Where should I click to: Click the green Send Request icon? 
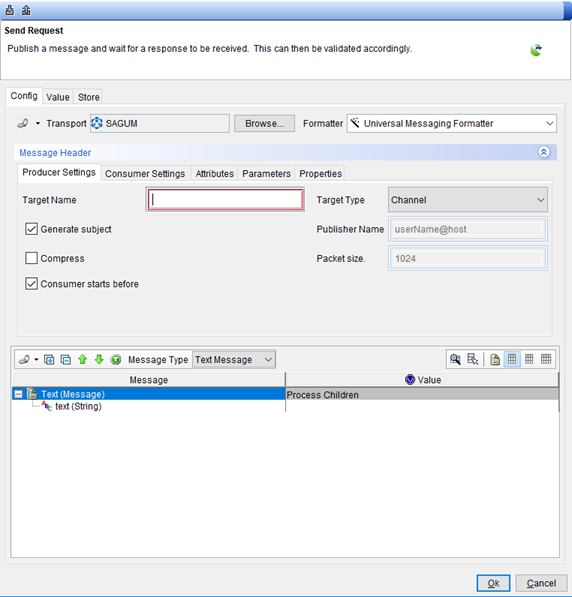[536, 50]
